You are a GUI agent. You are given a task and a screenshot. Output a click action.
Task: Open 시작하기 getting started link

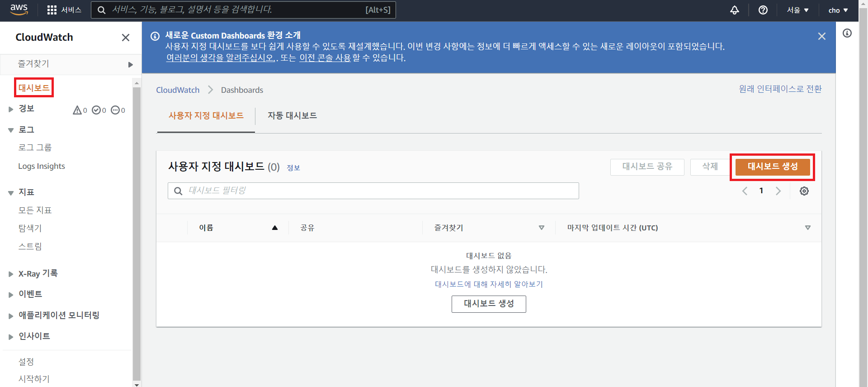coord(34,379)
